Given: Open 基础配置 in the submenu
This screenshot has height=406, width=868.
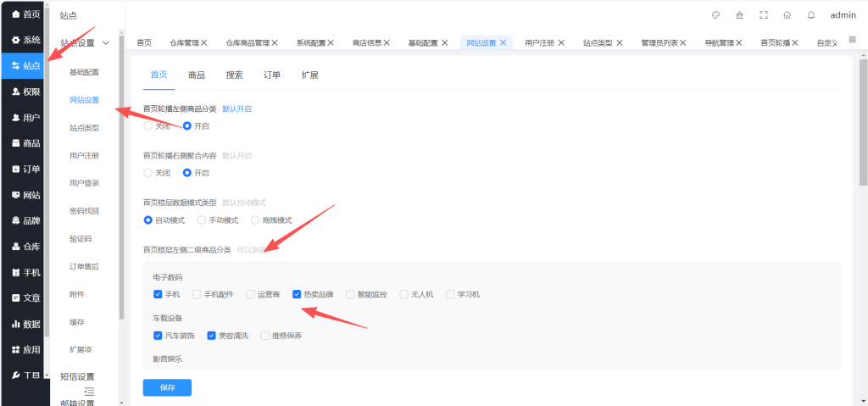Looking at the screenshot, I should 84,72.
